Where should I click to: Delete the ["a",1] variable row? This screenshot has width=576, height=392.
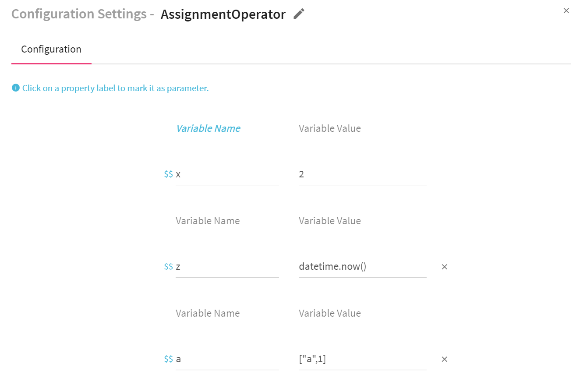coord(444,359)
